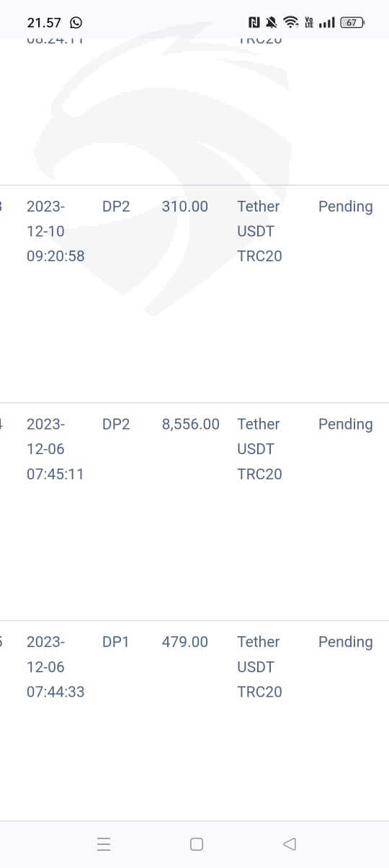Tap the NFC icon in status bar
This screenshot has width=389, height=868.
pyautogui.click(x=254, y=22)
